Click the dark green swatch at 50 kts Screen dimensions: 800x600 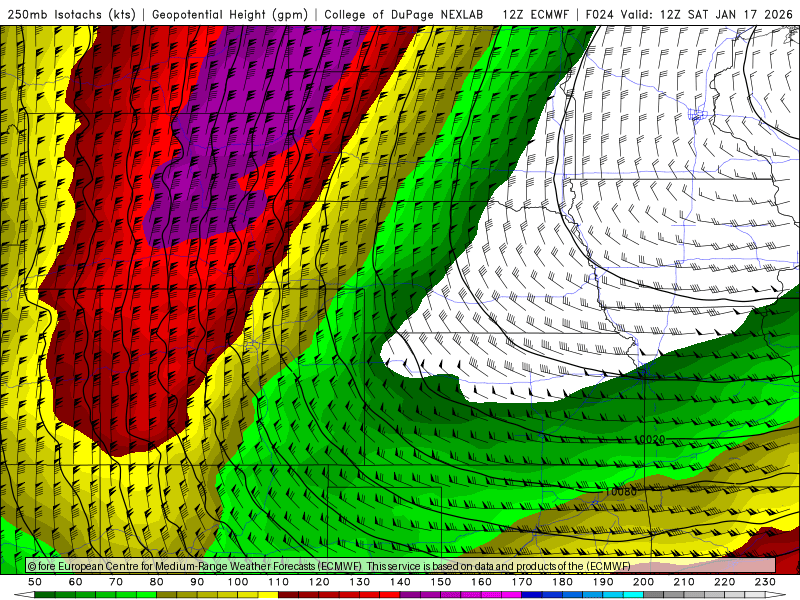(x=45, y=595)
